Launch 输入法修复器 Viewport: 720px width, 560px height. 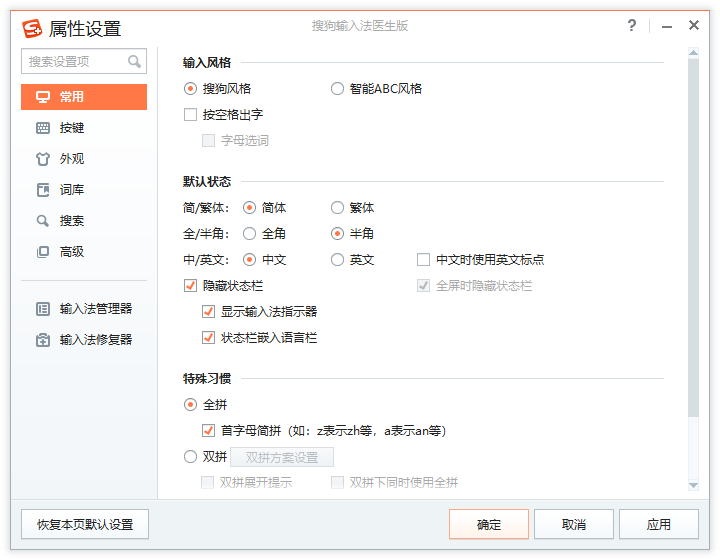point(84,340)
